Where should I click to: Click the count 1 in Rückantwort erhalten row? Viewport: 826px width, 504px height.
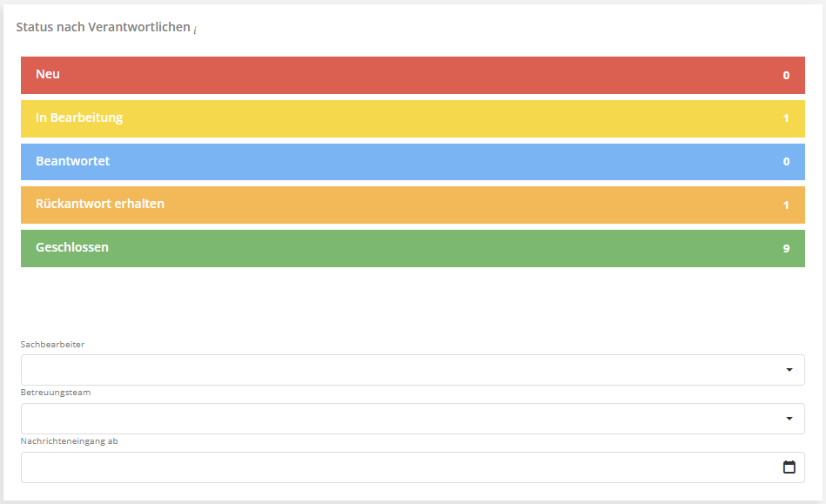(786, 205)
